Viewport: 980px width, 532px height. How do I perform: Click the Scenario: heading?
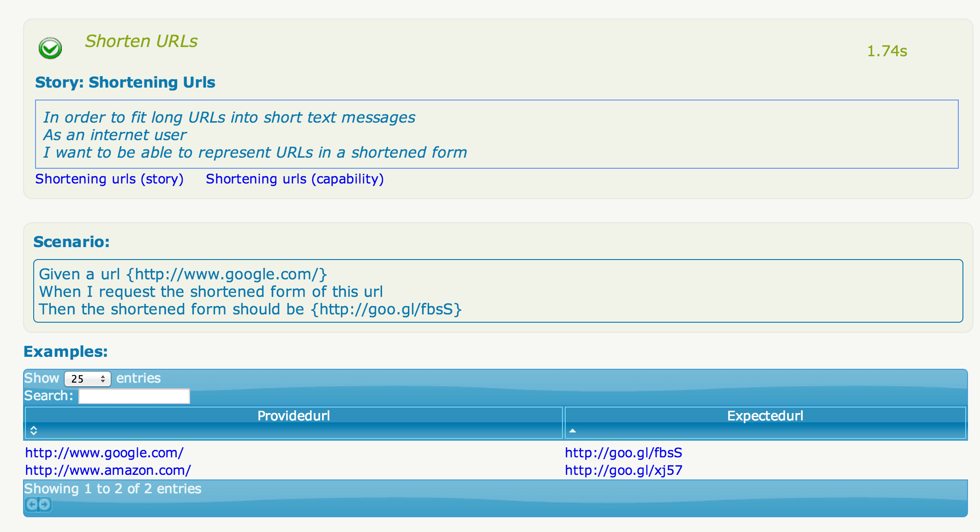pos(72,242)
